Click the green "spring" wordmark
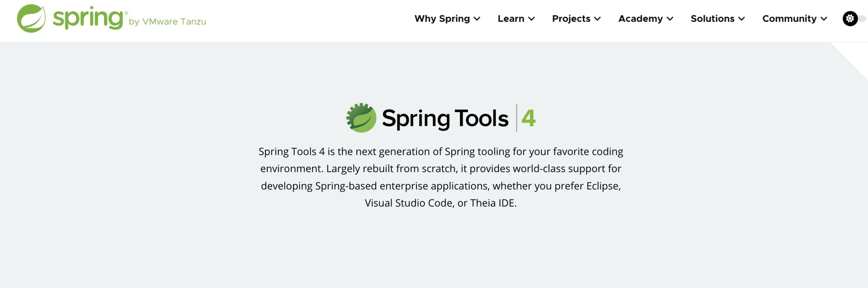 (88, 18)
